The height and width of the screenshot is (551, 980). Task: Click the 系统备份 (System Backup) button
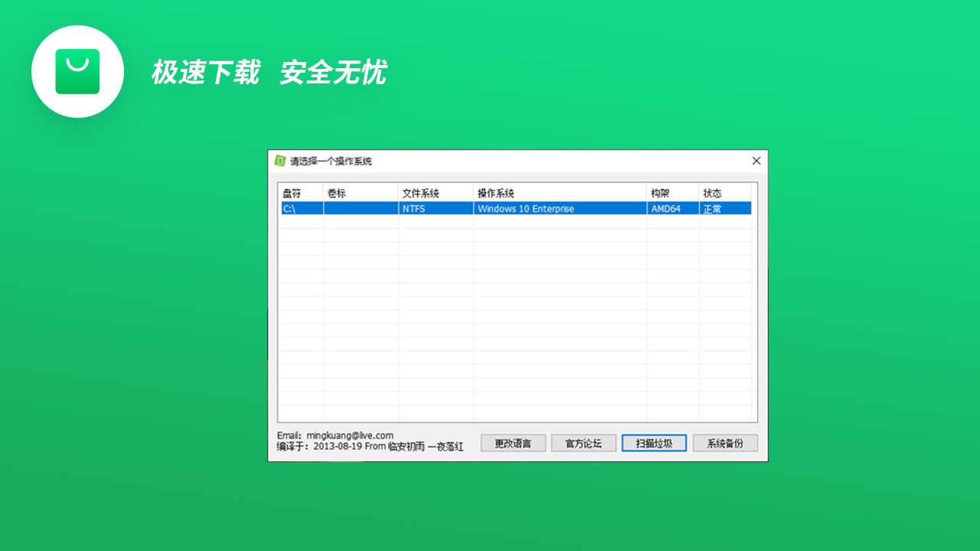pyautogui.click(x=724, y=442)
